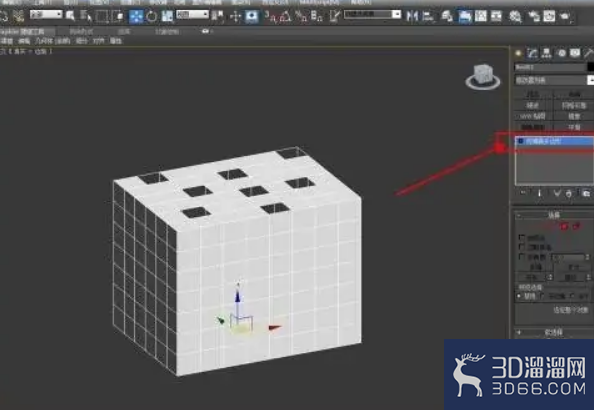Open the Render Setup dialog
Image resolution: width=594 pixels, height=410 pixels.
(534, 16)
